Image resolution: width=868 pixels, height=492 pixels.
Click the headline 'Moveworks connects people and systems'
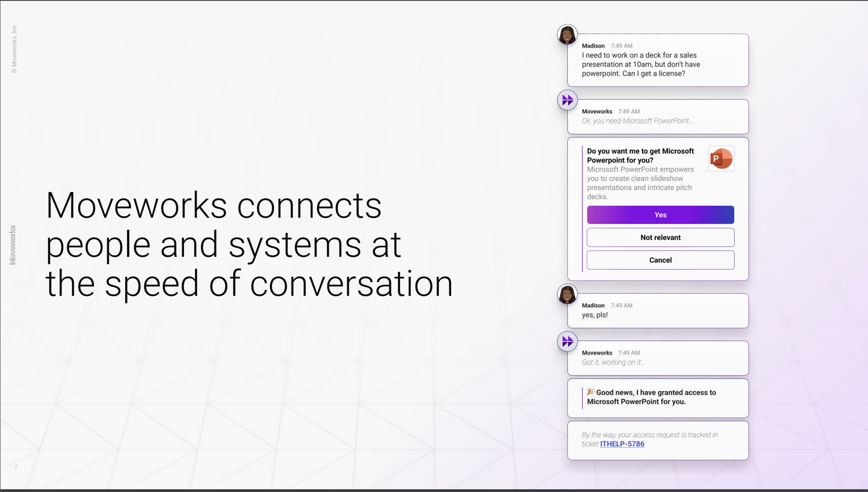point(249,244)
